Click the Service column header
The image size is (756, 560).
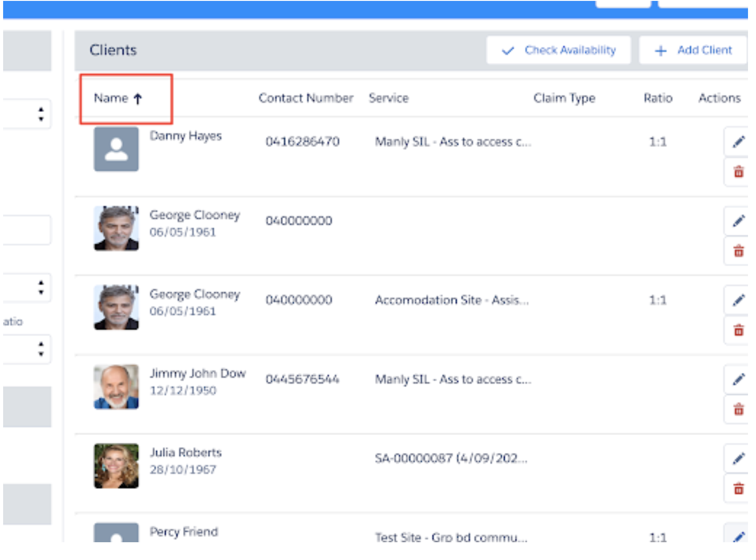coord(389,98)
